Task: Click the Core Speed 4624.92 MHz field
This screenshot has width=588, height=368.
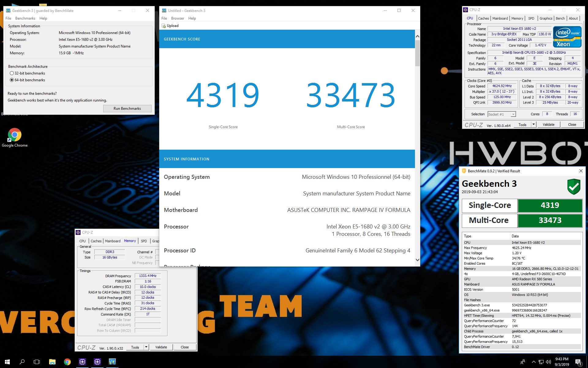Action: tap(502, 86)
